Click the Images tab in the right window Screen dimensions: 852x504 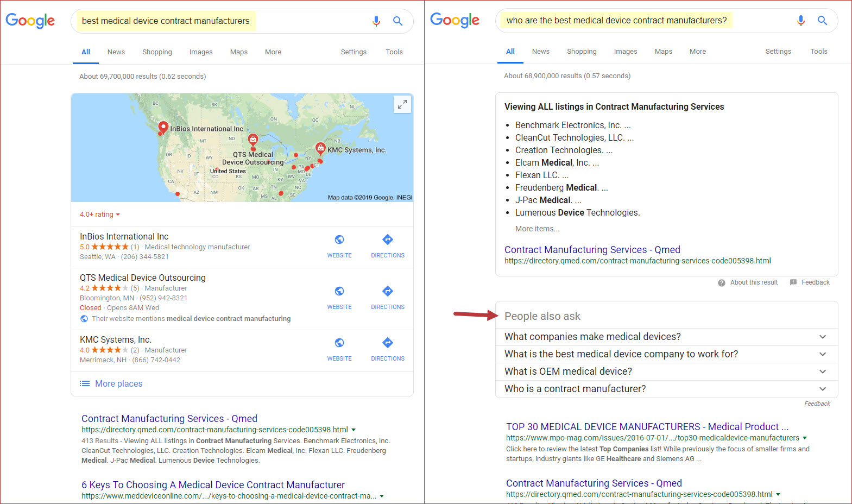click(x=626, y=52)
